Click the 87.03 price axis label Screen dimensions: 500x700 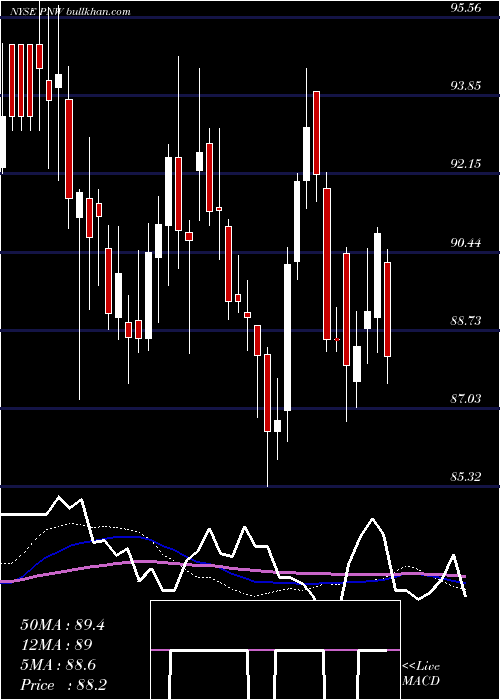point(466,399)
